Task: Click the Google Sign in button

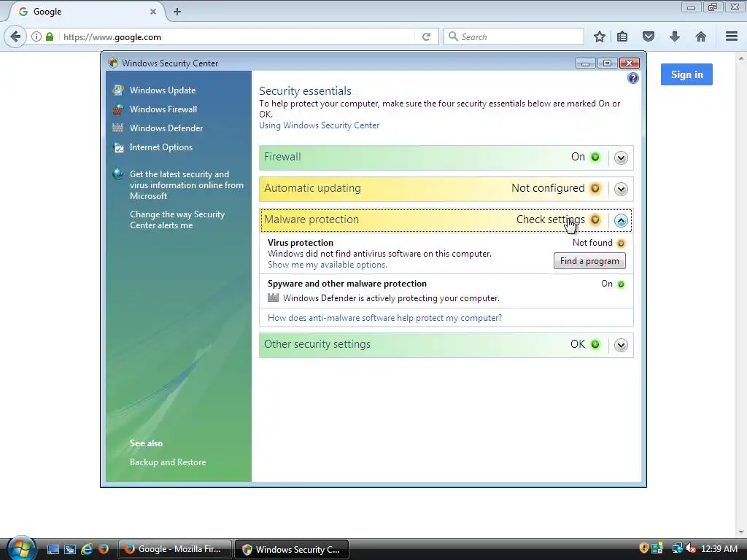Action: (x=686, y=74)
